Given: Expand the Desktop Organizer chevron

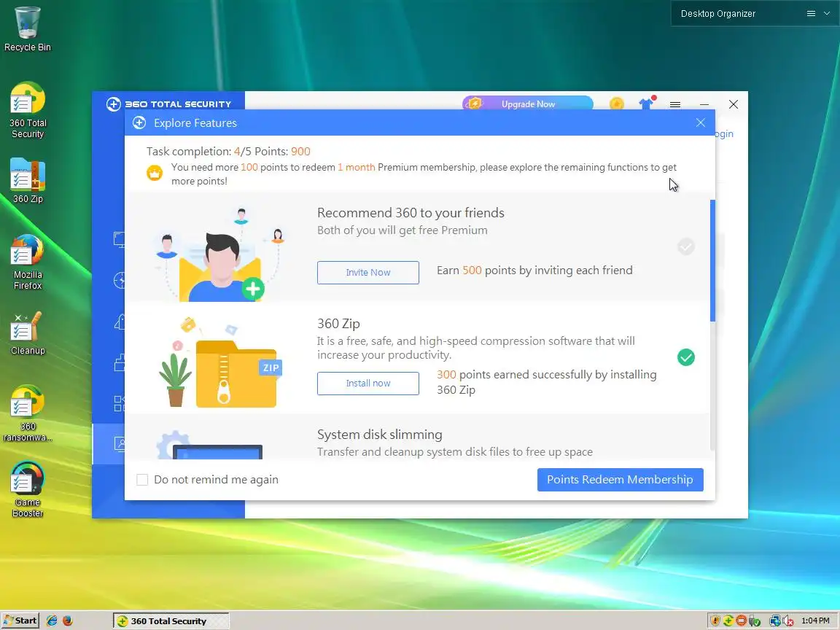Looking at the screenshot, I should (x=827, y=14).
